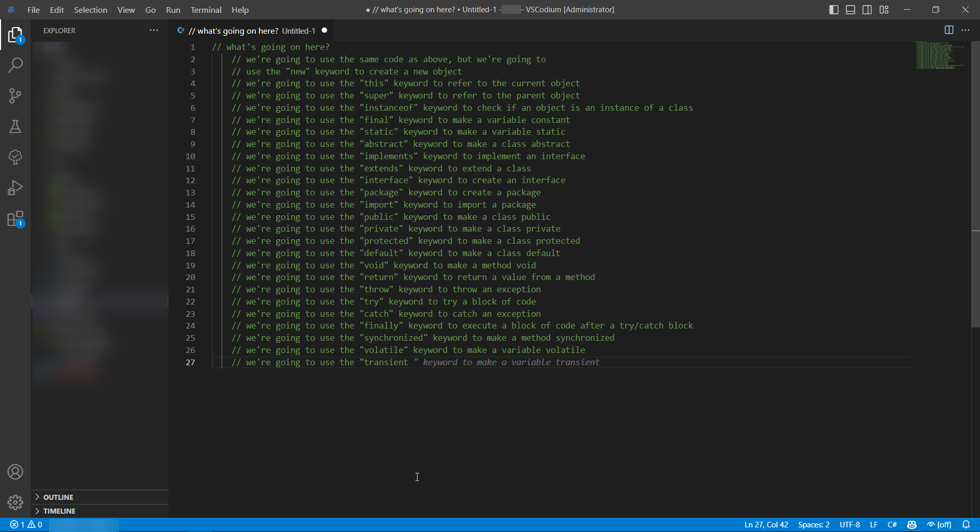Open the Terminal menu

coord(206,10)
